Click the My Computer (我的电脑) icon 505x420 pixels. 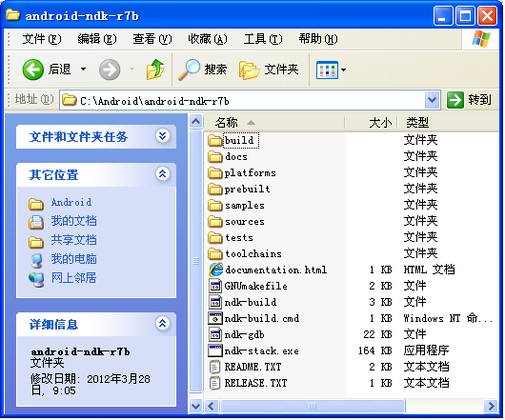coord(36,260)
